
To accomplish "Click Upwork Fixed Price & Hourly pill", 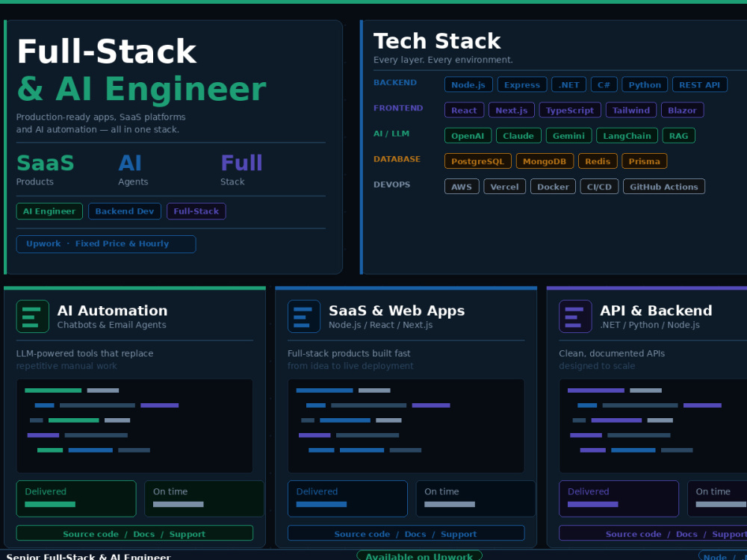I will click(x=106, y=244).
